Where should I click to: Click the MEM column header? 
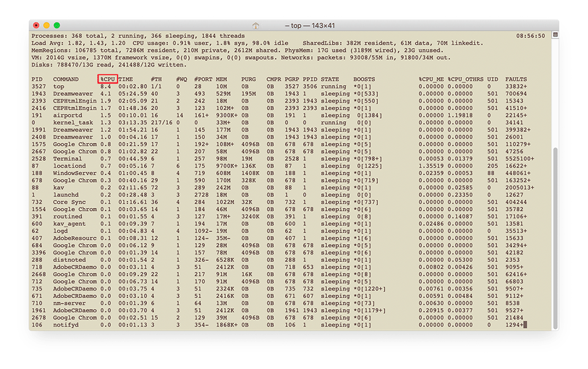(221, 80)
